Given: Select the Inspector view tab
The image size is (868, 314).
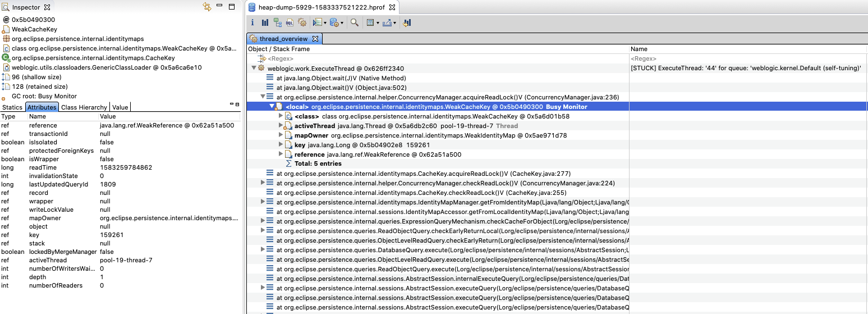Looking at the screenshot, I should pos(26,7).
